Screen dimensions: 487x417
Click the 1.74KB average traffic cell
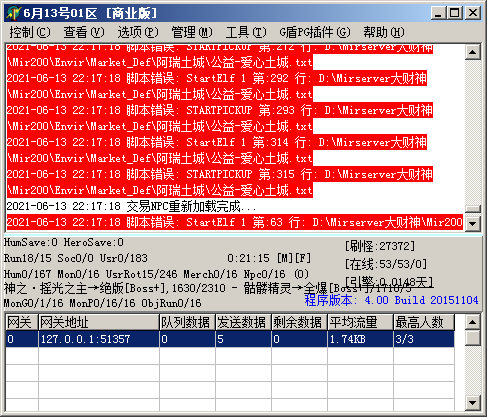pyautogui.click(x=360, y=339)
